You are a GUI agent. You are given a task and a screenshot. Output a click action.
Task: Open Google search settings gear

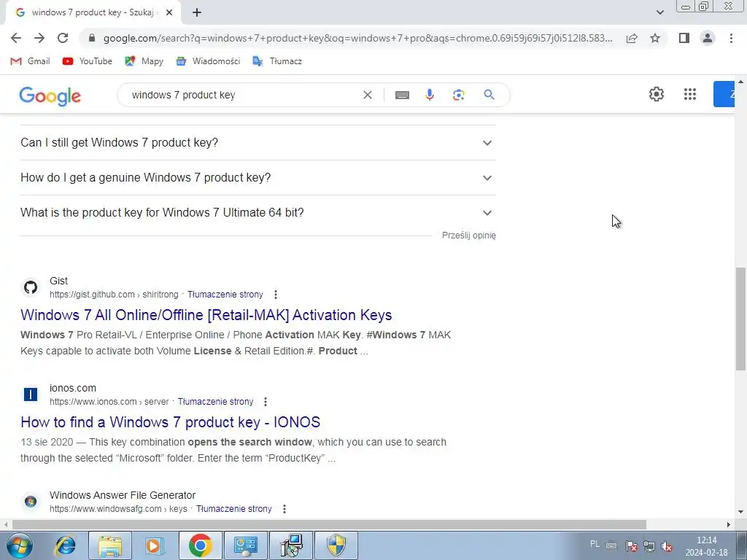coord(657,94)
